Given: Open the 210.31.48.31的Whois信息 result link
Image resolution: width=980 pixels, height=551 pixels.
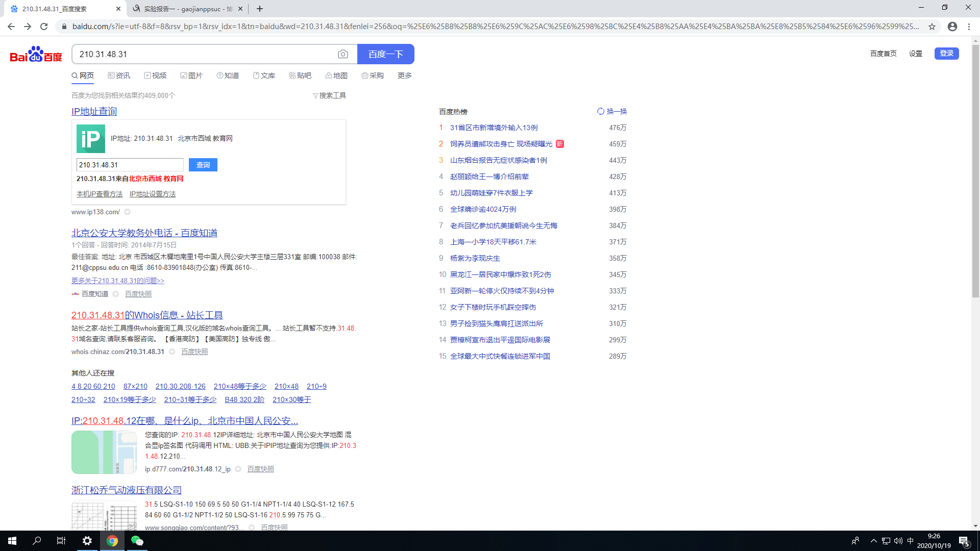Looking at the screenshot, I should point(147,315).
